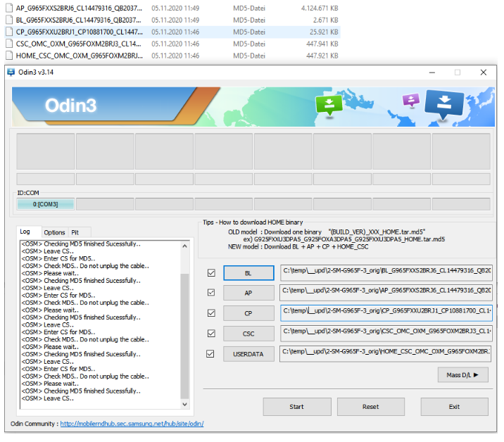Uncheck the BL checkbox
Screen dimensions: 504x442
coord(211,273)
